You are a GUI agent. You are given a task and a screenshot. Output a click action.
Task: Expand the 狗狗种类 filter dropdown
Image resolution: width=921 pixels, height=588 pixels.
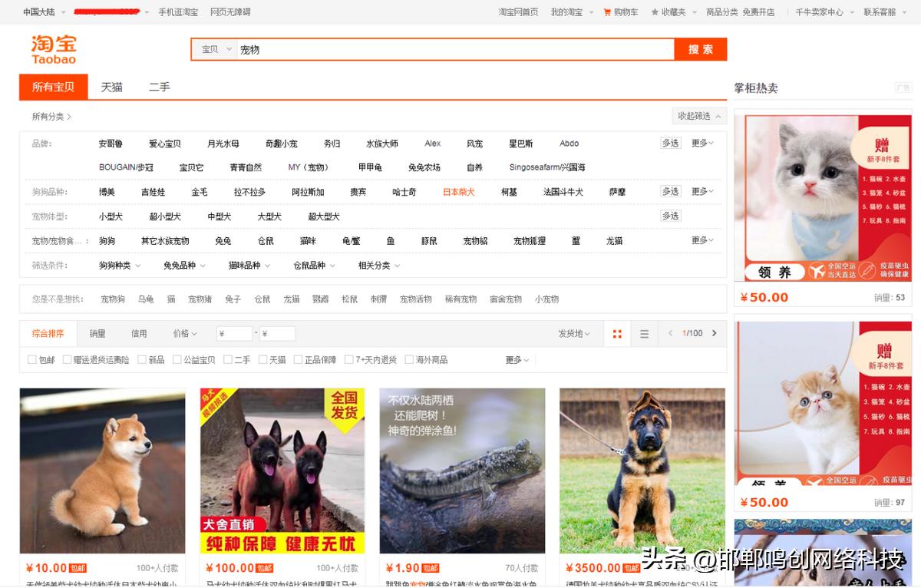(120, 265)
